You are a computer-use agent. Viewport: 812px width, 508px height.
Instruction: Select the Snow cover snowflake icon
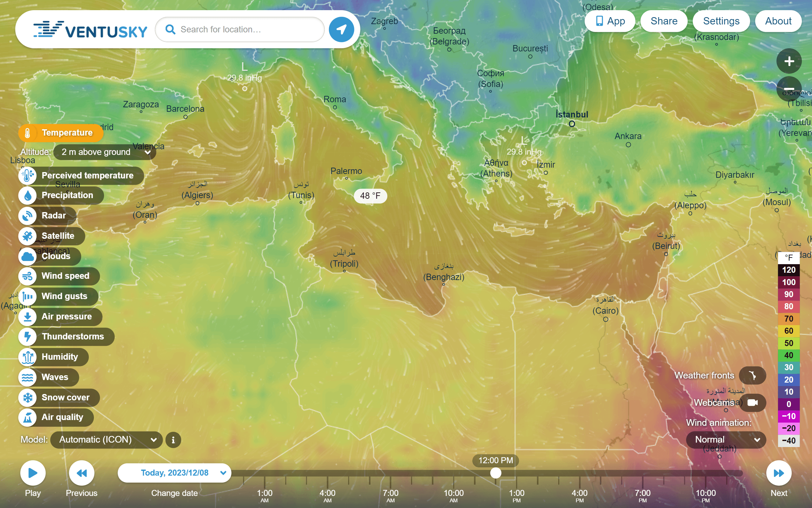click(28, 398)
